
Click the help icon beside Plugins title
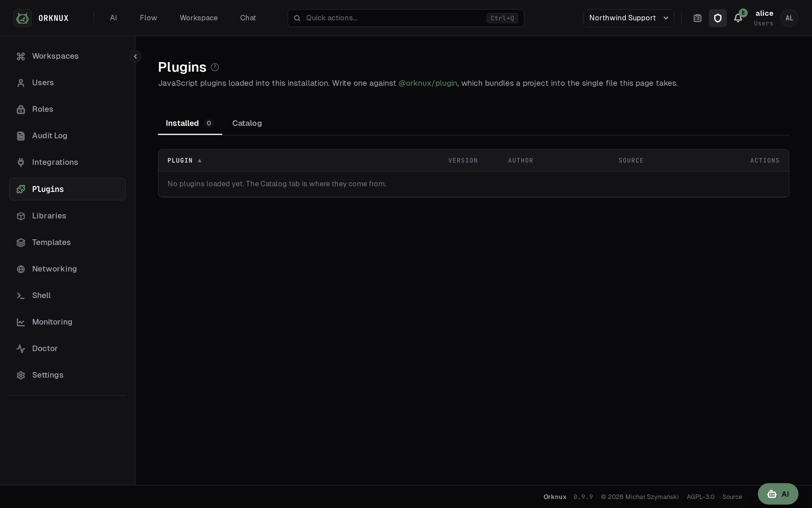215,67
